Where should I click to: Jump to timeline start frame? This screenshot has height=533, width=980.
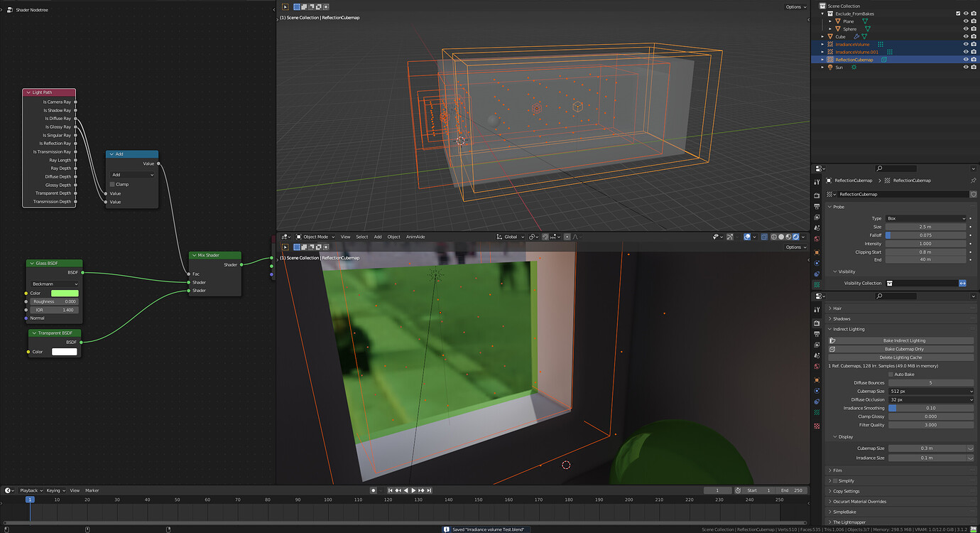click(391, 490)
